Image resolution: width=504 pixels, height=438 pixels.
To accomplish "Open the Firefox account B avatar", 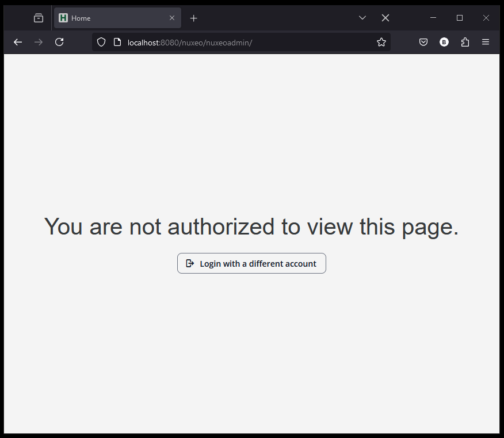I will (444, 42).
